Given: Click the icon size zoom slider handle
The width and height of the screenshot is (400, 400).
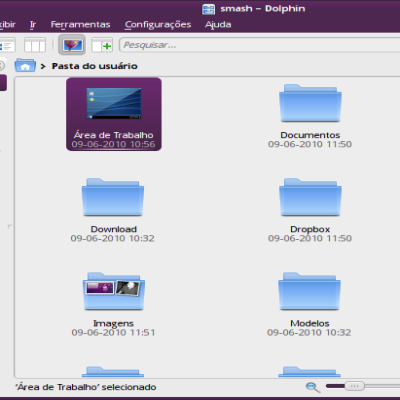Looking at the screenshot, I should [x=354, y=386].
